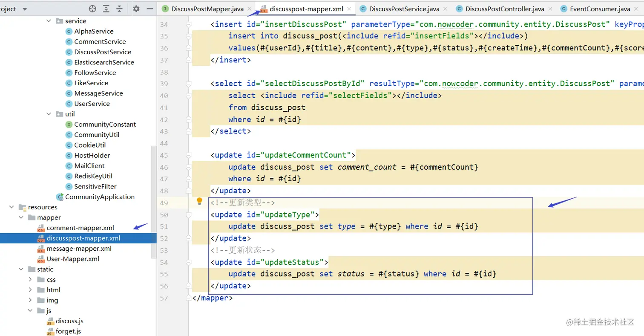Open message-mapper.xml file
Viewport: 644px width, 336px height.
coord(79,248)
